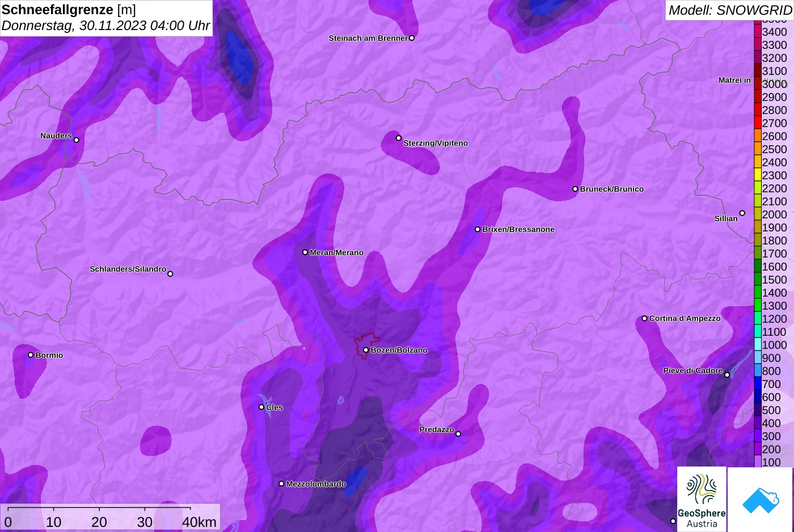Pick the cyan 1000 legend color

[x=758, y=345]
